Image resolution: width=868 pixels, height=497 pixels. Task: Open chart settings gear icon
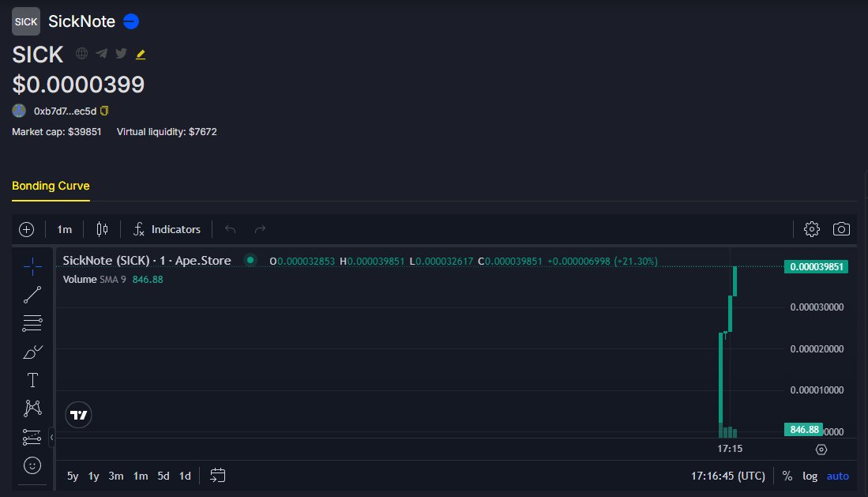click(x=812, y=229)
